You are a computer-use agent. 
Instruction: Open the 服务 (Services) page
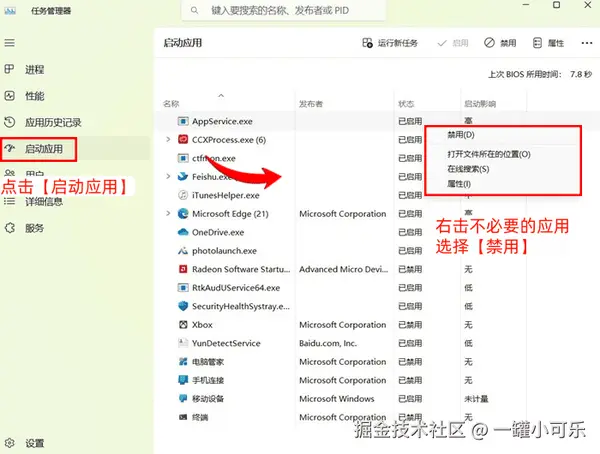(34, 228)
